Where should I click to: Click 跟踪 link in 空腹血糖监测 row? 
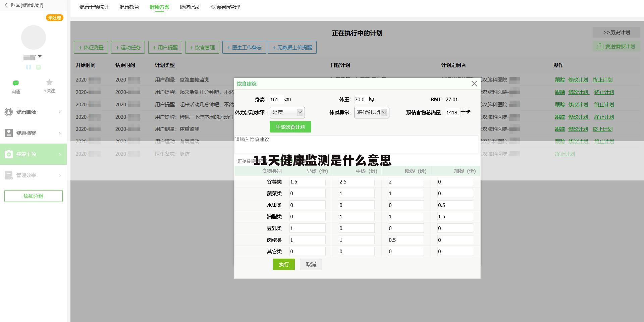[560, 80]
